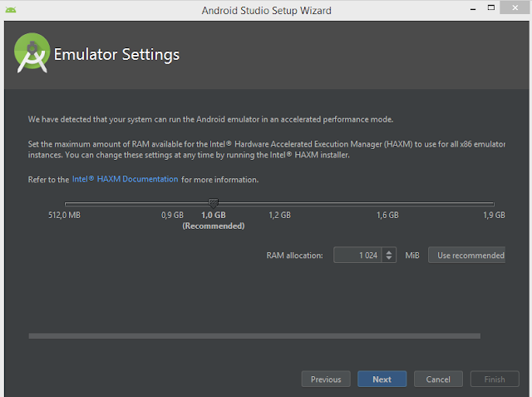Click the 1,0 GB recommended label

(214, 221)
